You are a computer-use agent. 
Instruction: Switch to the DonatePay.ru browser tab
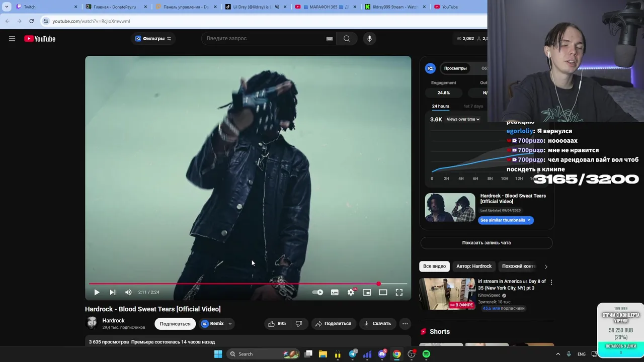point(116,7)
